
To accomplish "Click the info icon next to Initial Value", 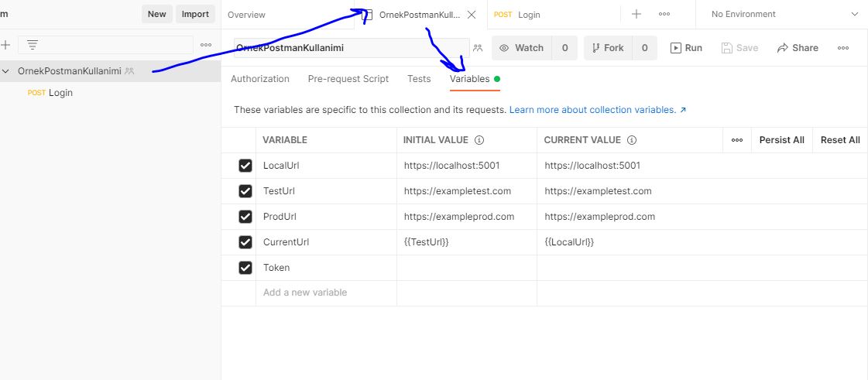I will (479, 140).
